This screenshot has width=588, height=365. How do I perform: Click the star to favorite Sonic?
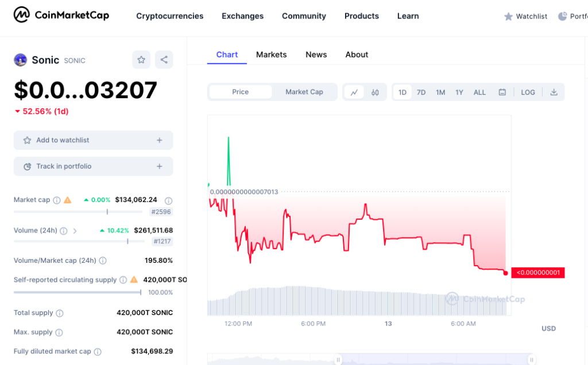pyautogui.click(x=141, y=59)
